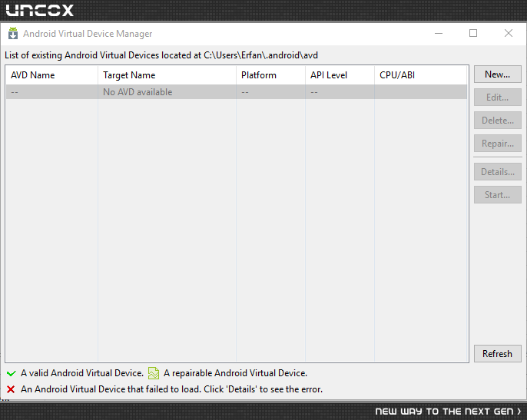Click the red X failed device icon
This screenshot has width=527, height=420.
pyautogui.click(x=11, y=389)
